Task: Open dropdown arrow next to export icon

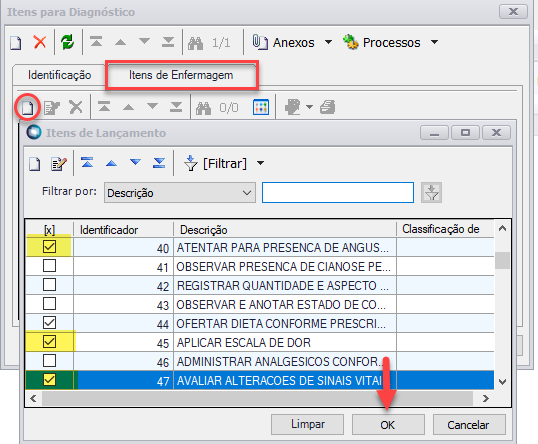Action: pos(309,107)
